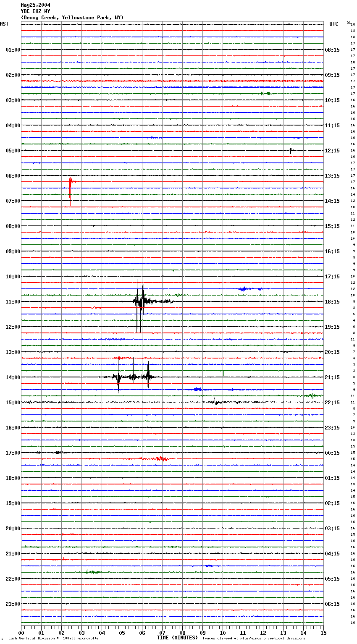This screenshot has width=357, height=644.
Task: Click the Denny Creek, Yellowstone Park, WY caption
Action: point(72,18)
